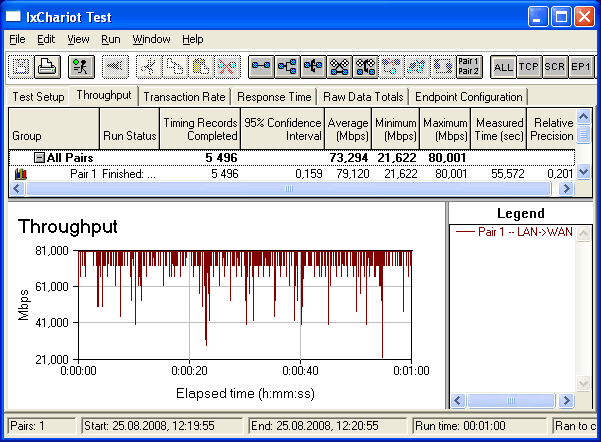Click the Add Pair two-node icon
Screen dimensions: 601x442
[261, 67]
